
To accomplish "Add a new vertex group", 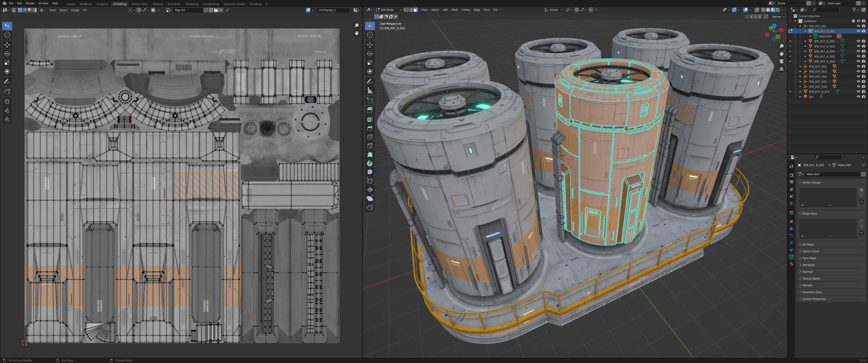I will [x=862, y=190].
